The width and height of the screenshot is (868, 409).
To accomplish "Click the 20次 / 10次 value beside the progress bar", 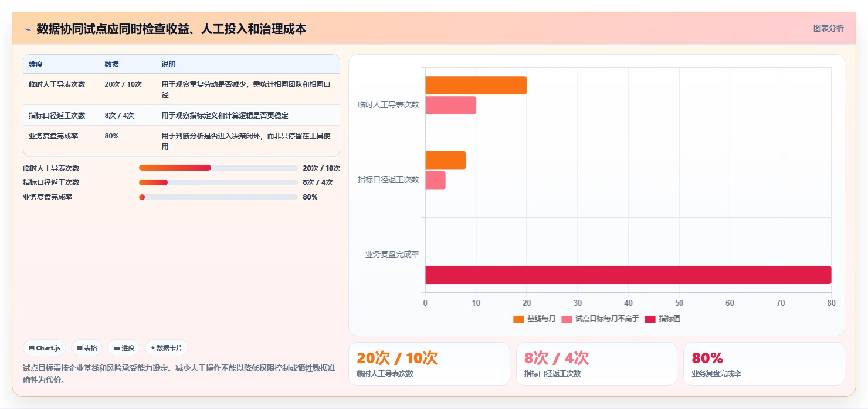I will (321, 168).
